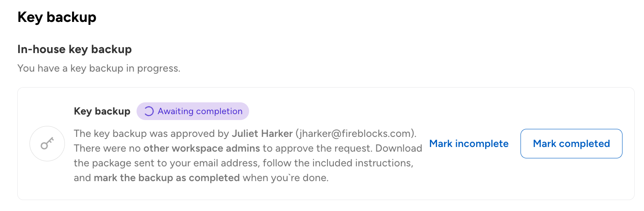
Task: Click 'The key backup was approved by' text
Action: click(151, 134)
